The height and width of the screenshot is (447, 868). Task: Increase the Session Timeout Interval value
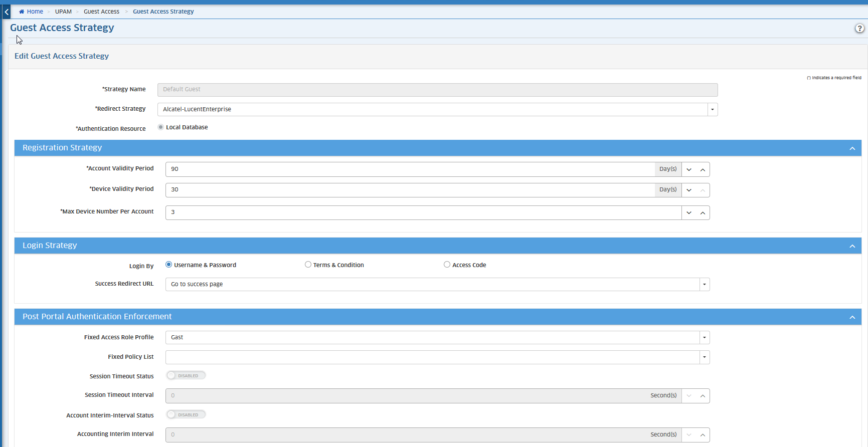[703, 396]
